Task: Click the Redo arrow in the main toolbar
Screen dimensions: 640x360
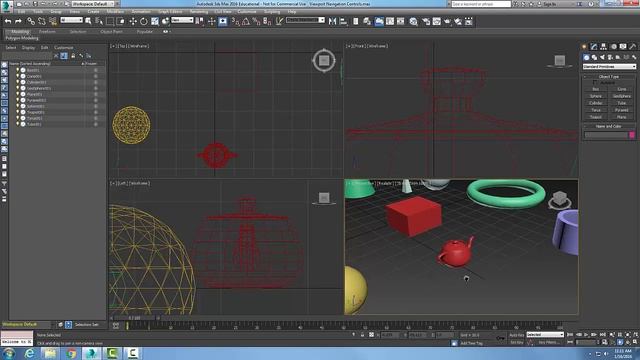Action: coord(18,21)
